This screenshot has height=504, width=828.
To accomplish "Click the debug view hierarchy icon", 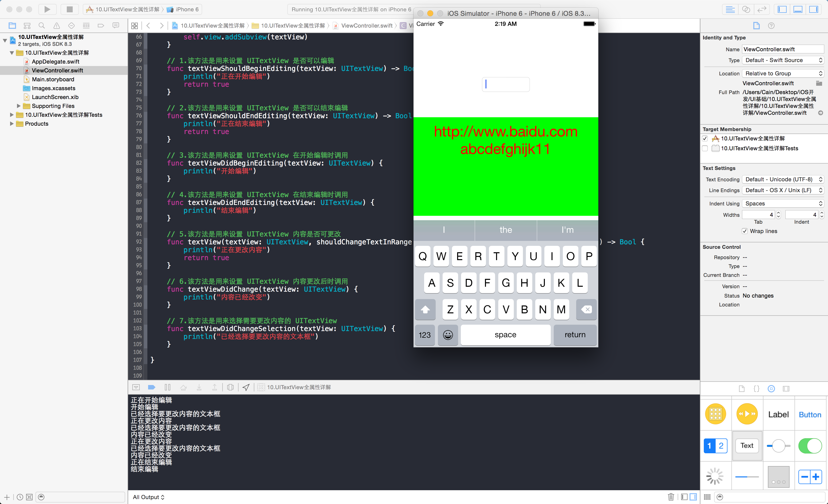I will (x=230, y=387).
